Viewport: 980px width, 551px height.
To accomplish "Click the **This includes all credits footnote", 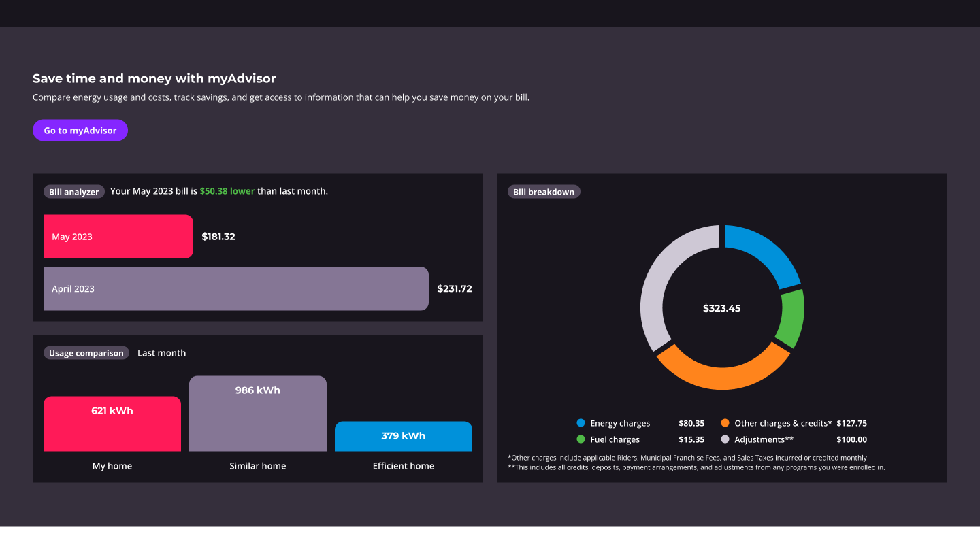I will (x=696, y=467).
